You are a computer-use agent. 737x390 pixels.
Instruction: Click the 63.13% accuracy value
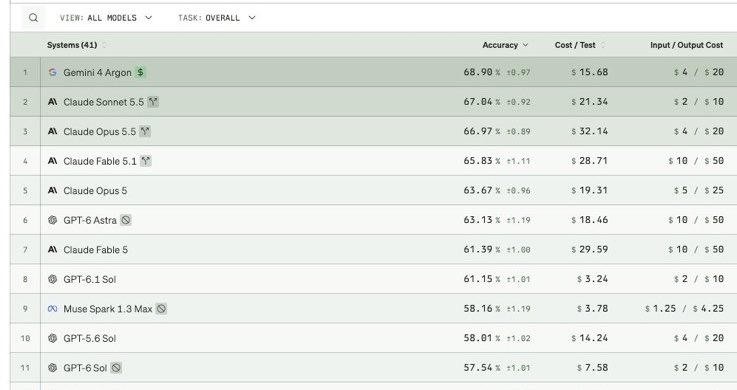coord(482,220)
